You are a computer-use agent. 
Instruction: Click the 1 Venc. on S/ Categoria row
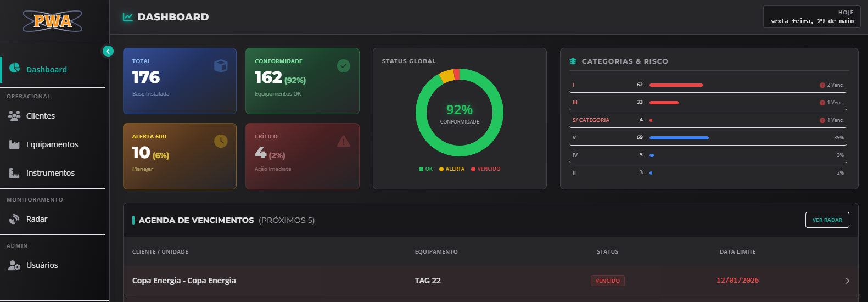[835, 120]
